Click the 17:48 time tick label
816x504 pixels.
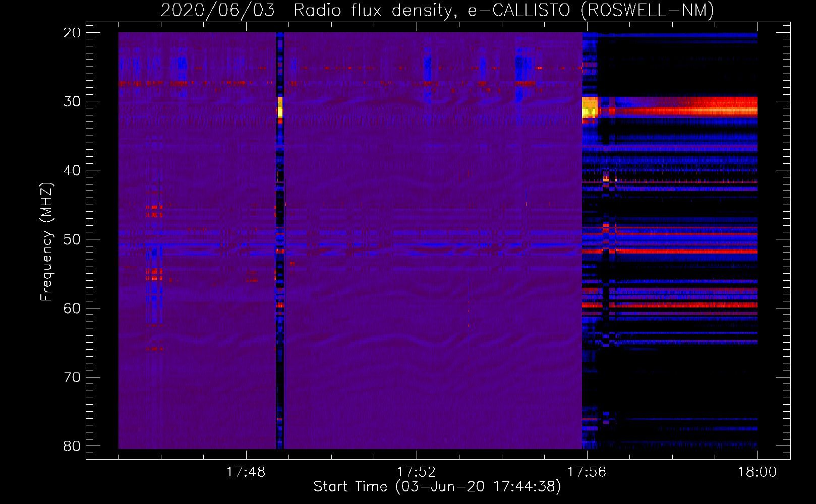pyautogui.click(x=246, y=472)
